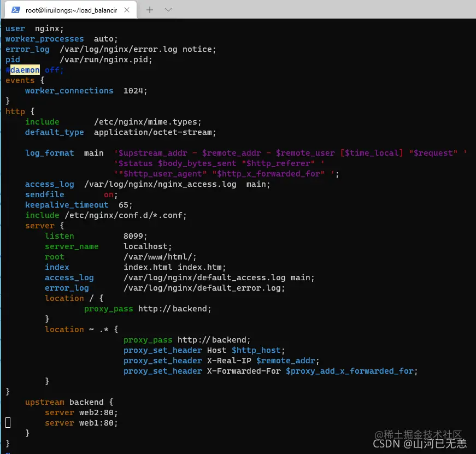This screenshot has height=454, width=476.
Task: Click 'upstream' keyword
Action: point(45,402)
